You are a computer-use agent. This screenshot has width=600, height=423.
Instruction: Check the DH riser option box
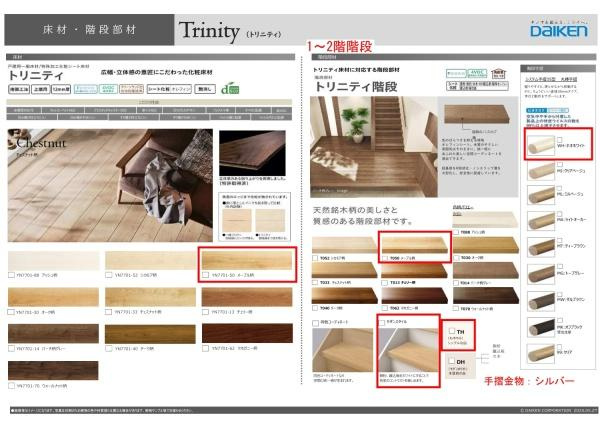(452, 361)
